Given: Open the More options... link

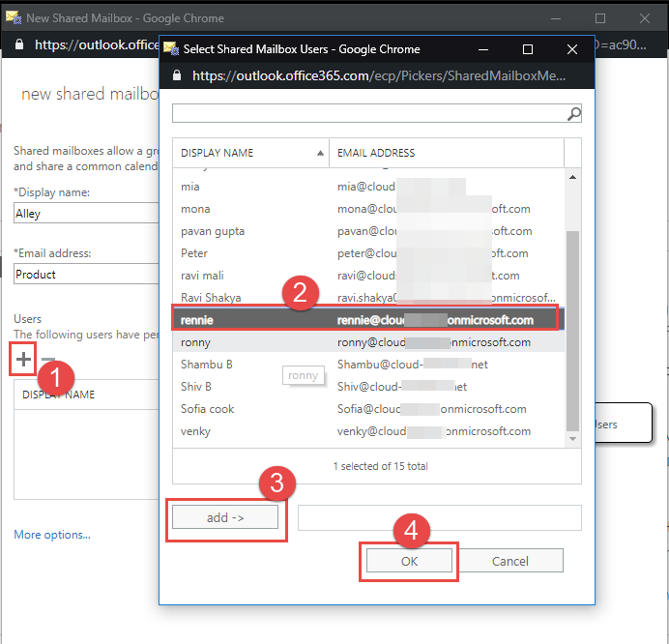Looking at the screenshot, I should 52,535.
